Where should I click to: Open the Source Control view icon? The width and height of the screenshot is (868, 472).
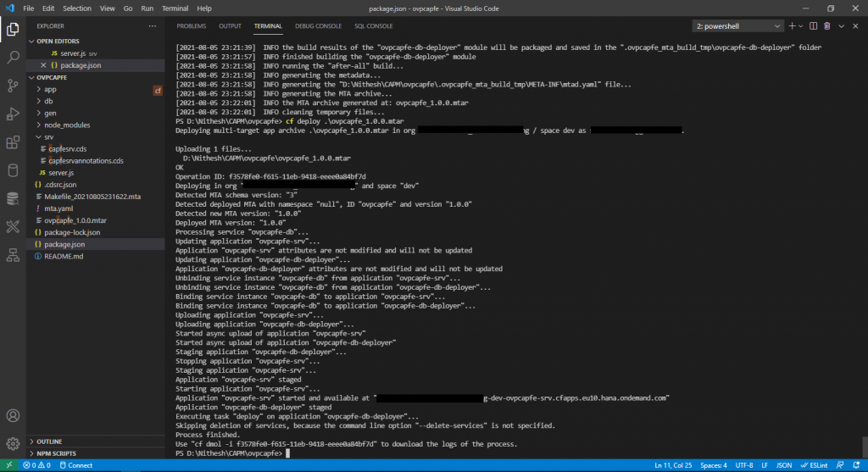[13, 86]
